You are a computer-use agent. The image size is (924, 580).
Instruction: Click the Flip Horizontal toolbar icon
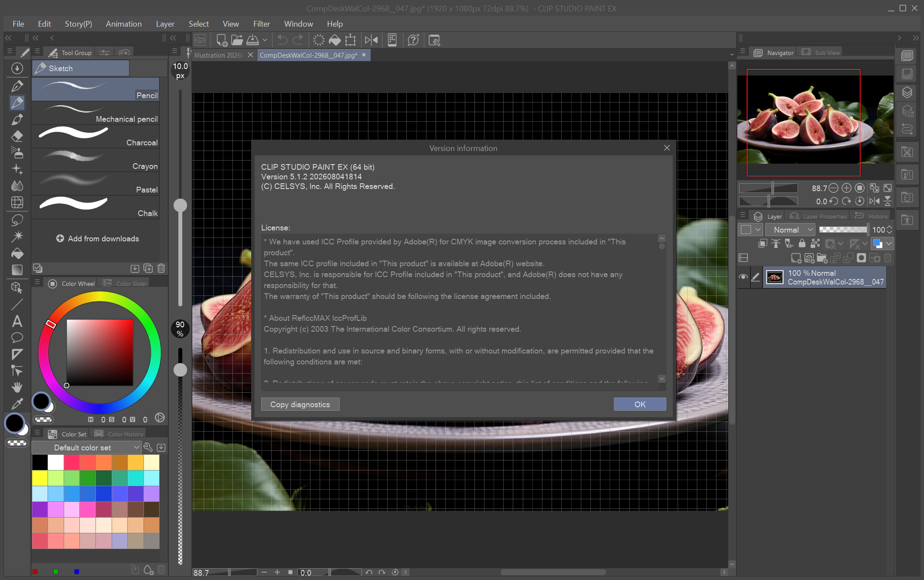pyautogui.click(x=371, y=40)
